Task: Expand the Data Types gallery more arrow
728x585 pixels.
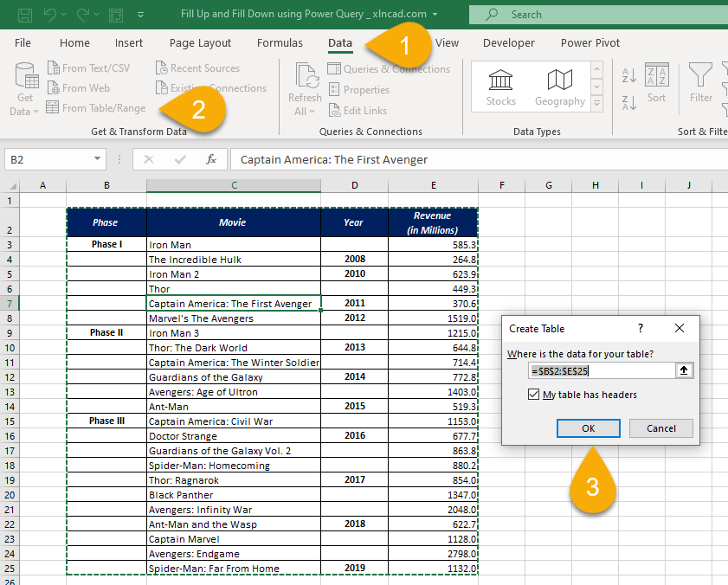Action: (597, 104)
